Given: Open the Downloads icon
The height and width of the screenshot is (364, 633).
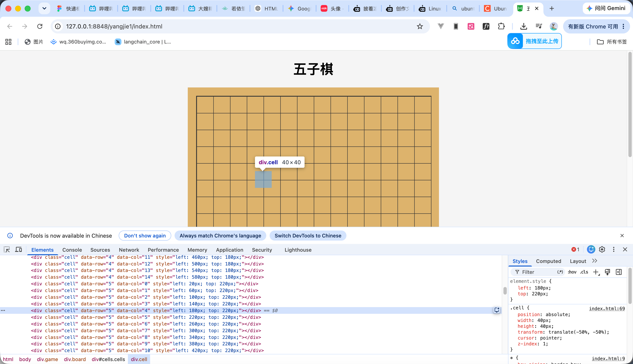Looking at the screenshot, I should 524,26.
